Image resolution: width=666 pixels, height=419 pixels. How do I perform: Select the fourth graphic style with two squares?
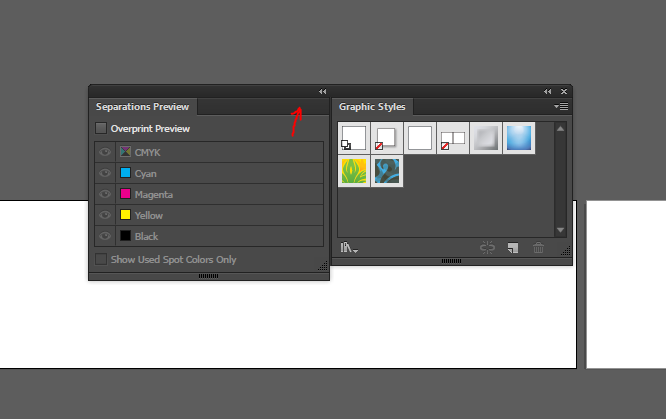453,138
